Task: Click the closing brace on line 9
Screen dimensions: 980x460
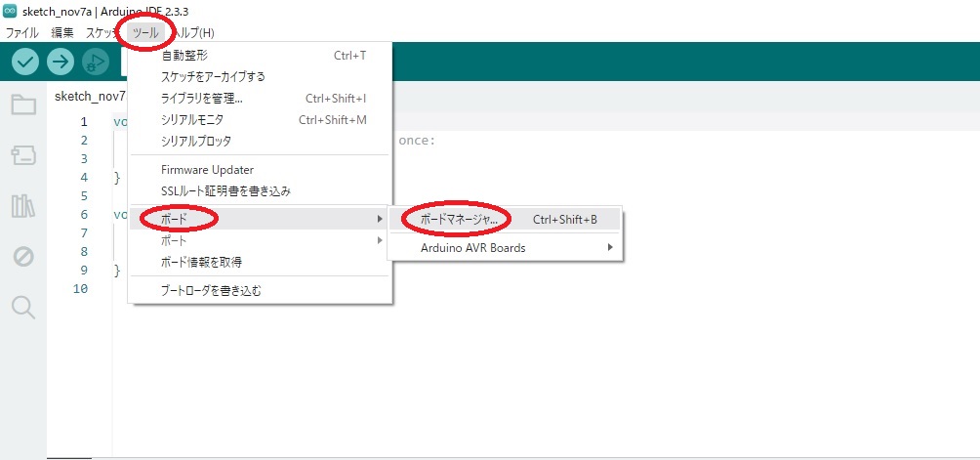Action: [x=117, y=270]
